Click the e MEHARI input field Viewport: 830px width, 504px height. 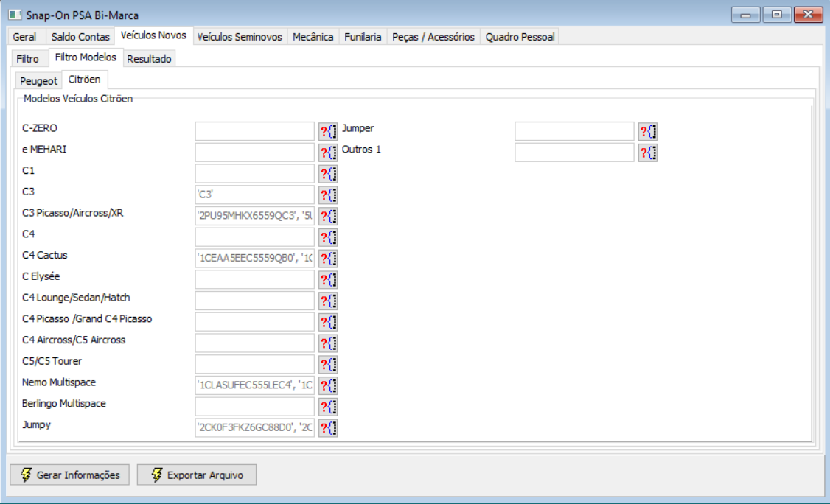[x=254, y=153]
